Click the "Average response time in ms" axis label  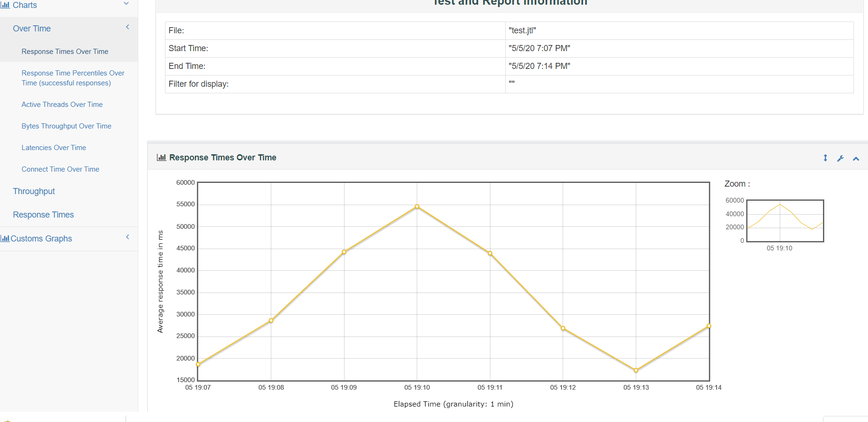pos(160,281)
